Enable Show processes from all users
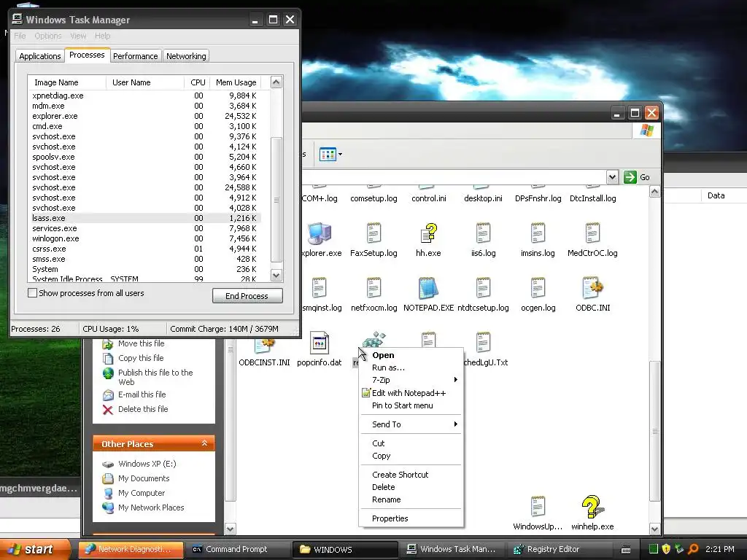 32,293
